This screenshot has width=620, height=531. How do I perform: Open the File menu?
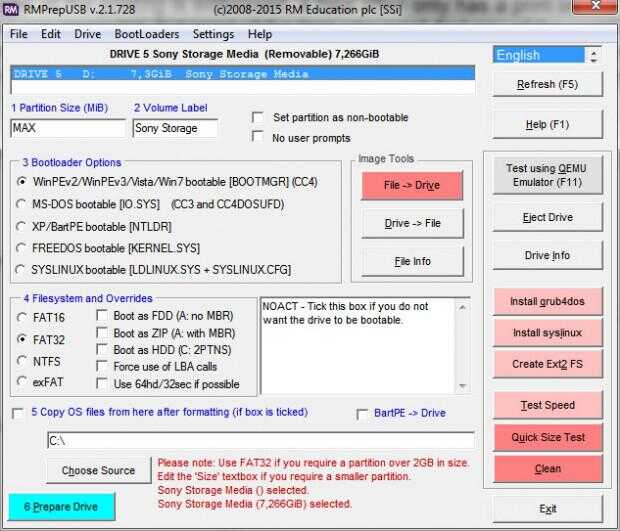pos(19,34)
